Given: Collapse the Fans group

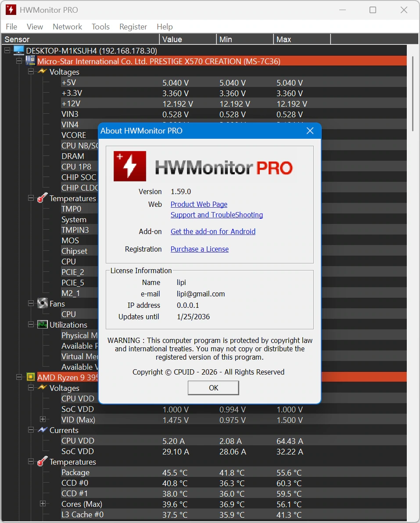Looking at the screenshot, I should click(x=31, y=303).
